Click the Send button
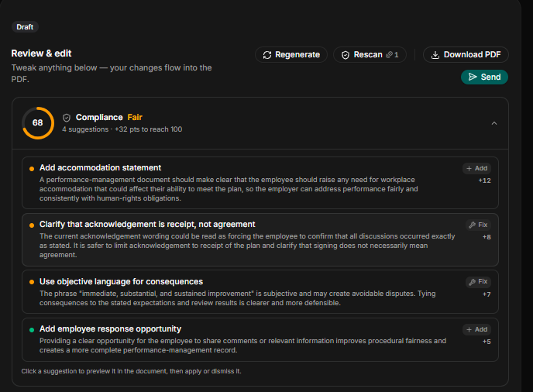This screenshot has height=392, width=533. coord(484,77)
